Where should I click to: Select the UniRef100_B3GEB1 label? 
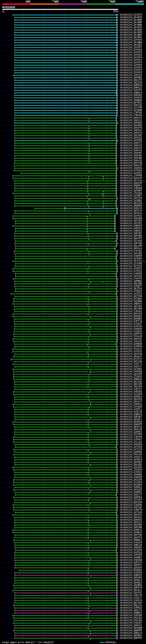[x=131, y=570]
